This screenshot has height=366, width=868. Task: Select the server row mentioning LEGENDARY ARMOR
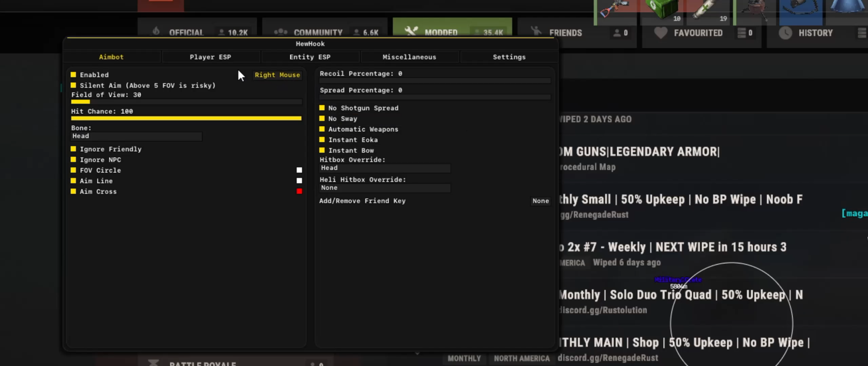pyautogui.click(x=713, y=158)
